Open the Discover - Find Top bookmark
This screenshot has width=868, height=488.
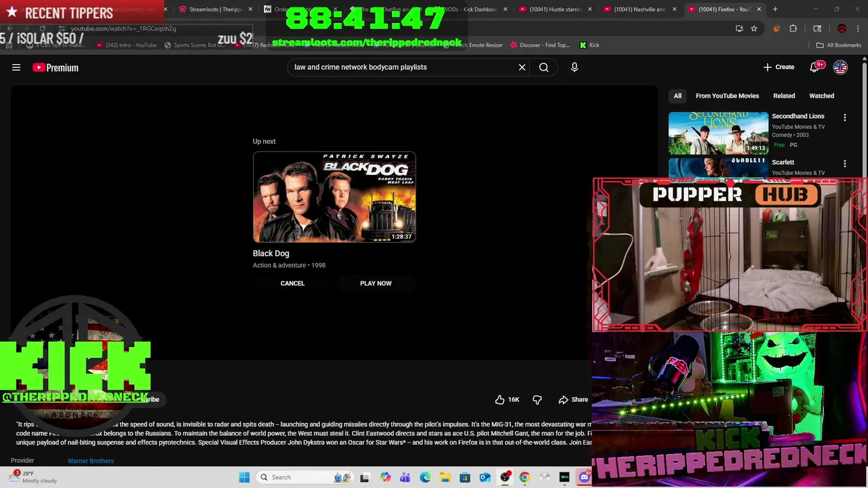click(x=540, y=45)
